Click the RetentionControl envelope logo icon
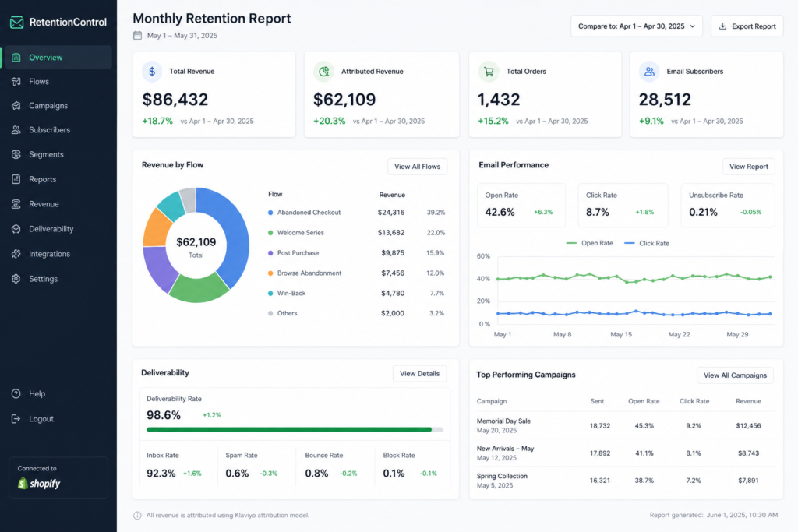Screen dimensions: 798x532 (x=17, y=23)
